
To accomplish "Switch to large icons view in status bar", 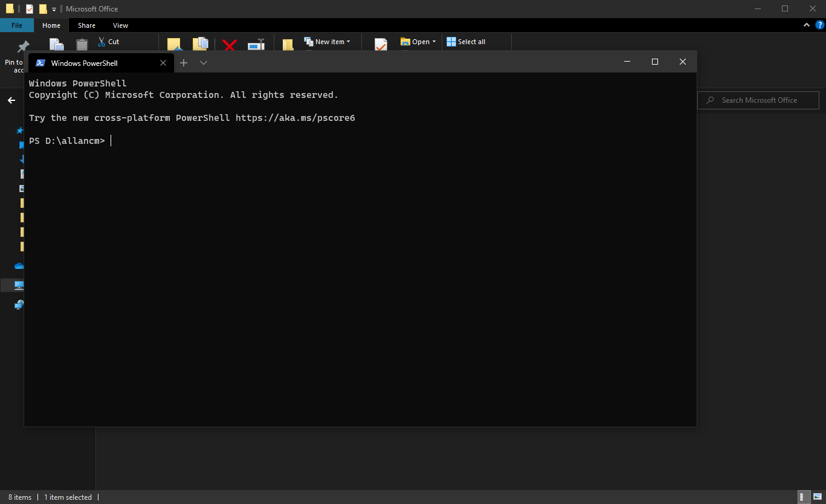I will coord(817,497).
